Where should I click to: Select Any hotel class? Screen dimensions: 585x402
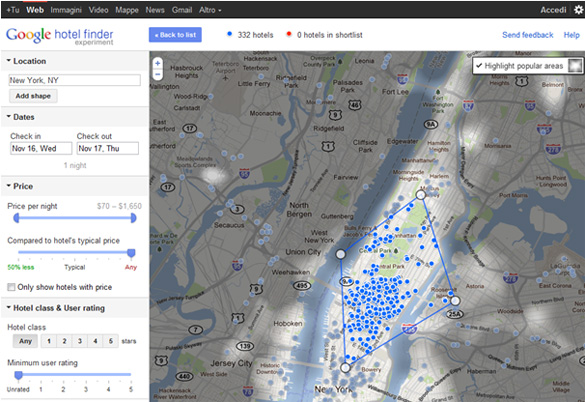(25, 341)
